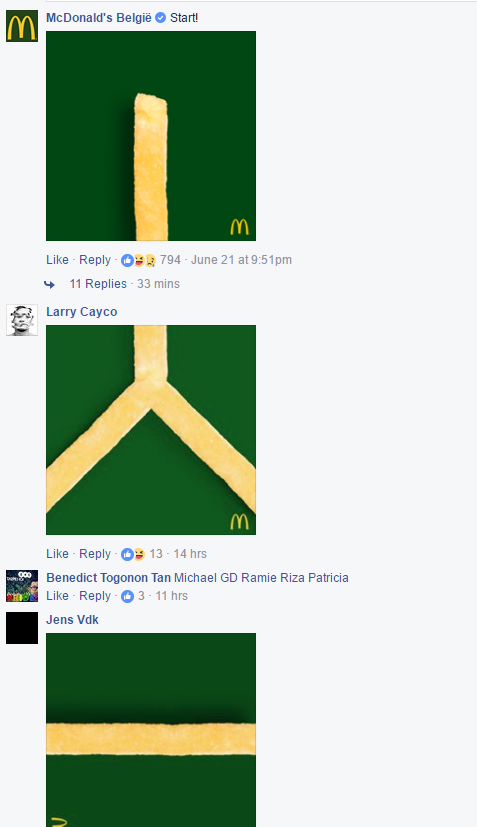Reply to Benedict Togonon Tan's comment
The image size is (477, 827).
tap(95, 595)
